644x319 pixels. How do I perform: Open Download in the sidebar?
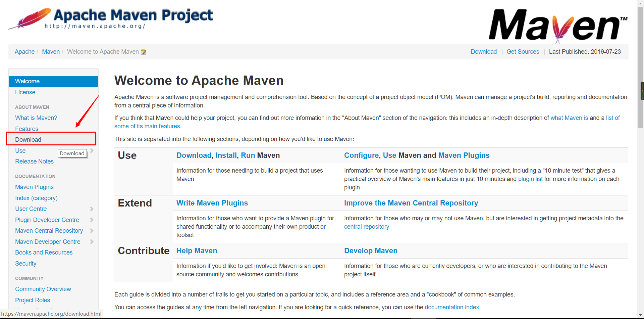tap(28, 140)
